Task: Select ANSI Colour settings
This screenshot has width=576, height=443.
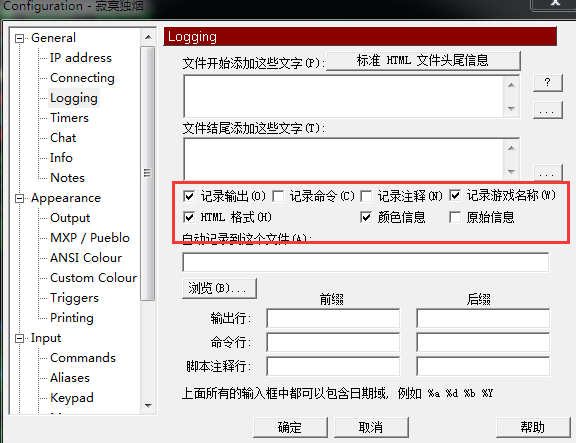Action: point(86,257)
